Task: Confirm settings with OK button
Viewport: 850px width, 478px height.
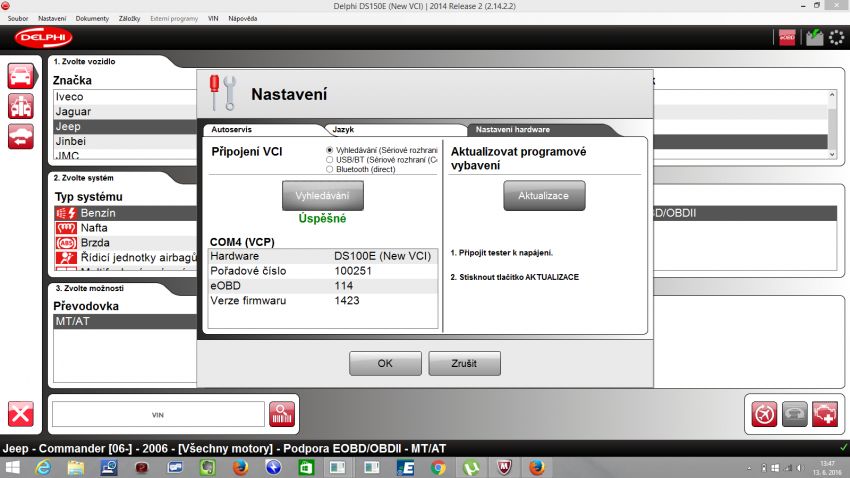Action: pos(385,363)
